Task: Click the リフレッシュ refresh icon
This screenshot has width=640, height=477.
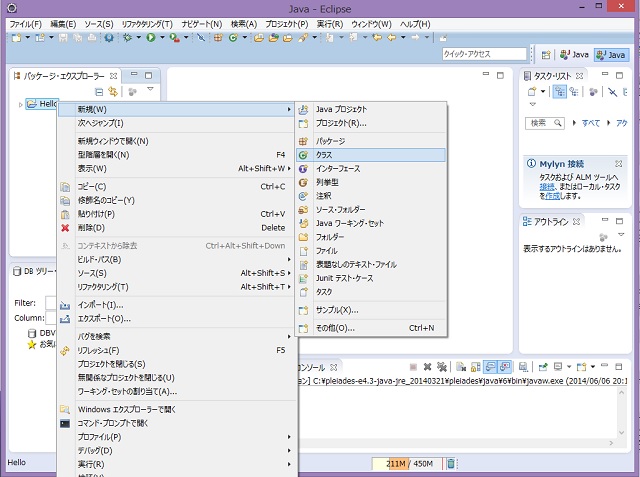Action: pyautogui.click(x=65, y=351)
